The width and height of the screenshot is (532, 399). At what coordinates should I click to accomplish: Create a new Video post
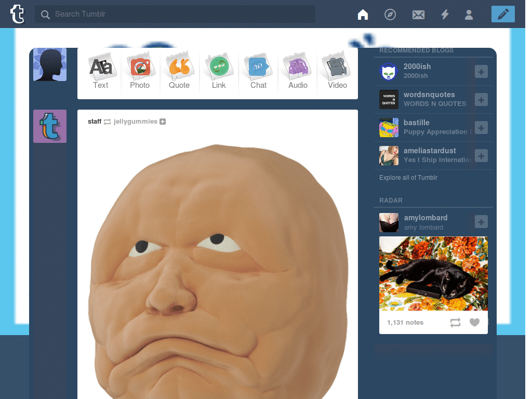337,71
